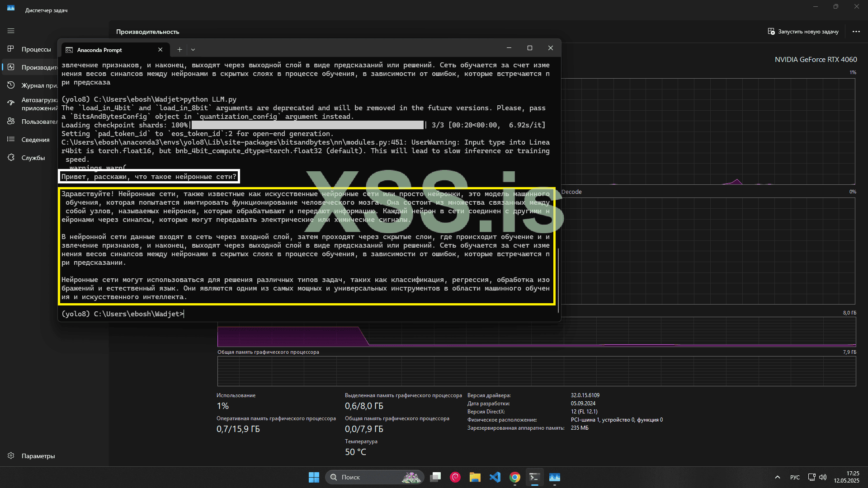Open the Services page icon
Screen dimensions: 868x488
coord(11,157)
